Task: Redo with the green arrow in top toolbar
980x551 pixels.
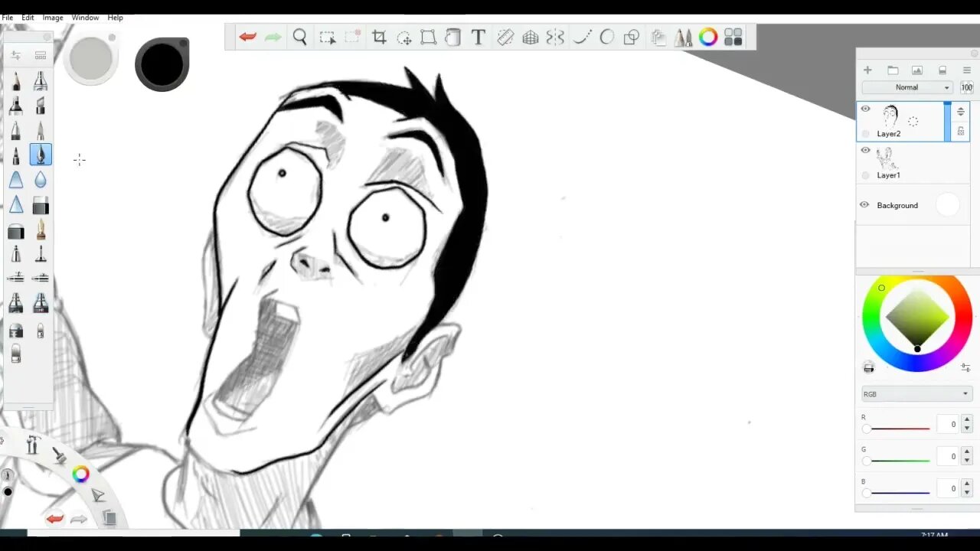Action: (273, 37)
